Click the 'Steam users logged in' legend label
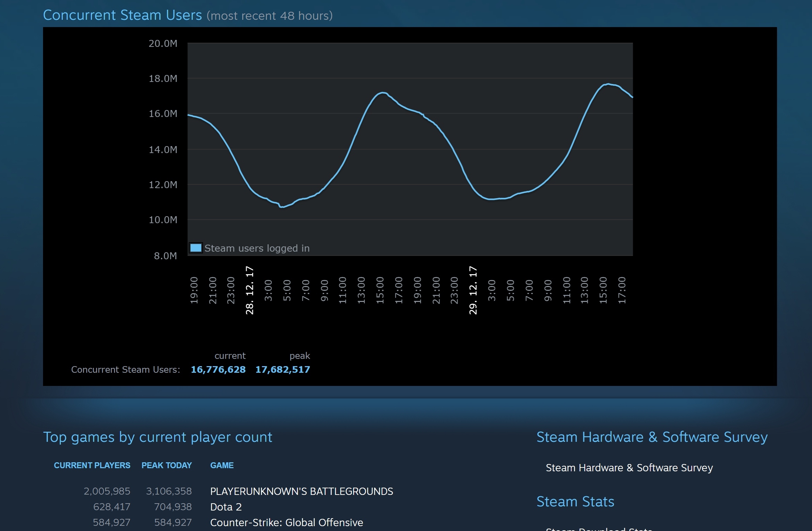This screenshot has width=812, height=531. pyautogui.click(x=257, y=248)
